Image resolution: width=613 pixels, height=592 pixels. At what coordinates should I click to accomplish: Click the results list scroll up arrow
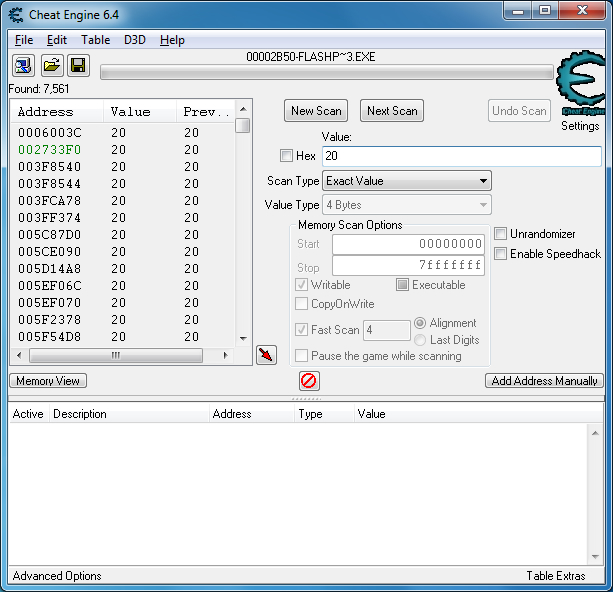coord(243,109)
